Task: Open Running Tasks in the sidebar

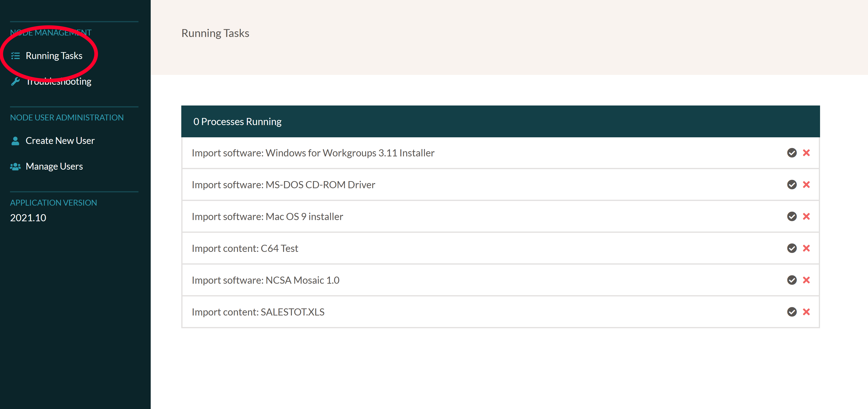Action: 54,56
